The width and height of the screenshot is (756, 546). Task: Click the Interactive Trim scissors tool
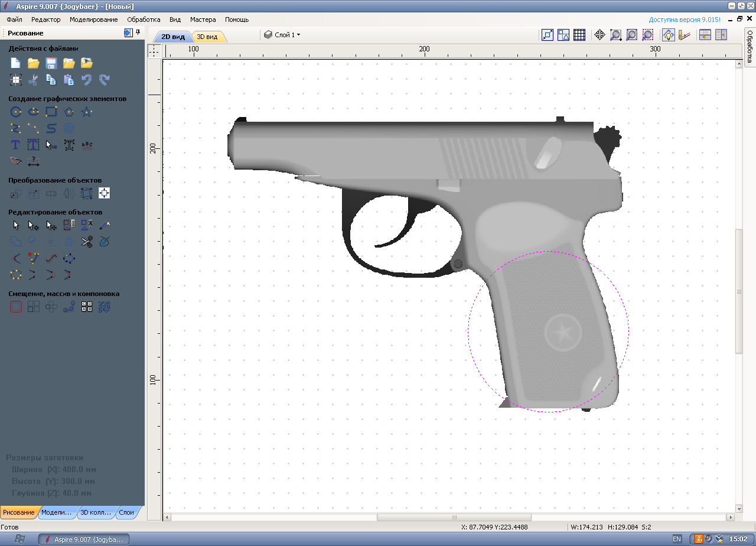(x=87, y=241)
